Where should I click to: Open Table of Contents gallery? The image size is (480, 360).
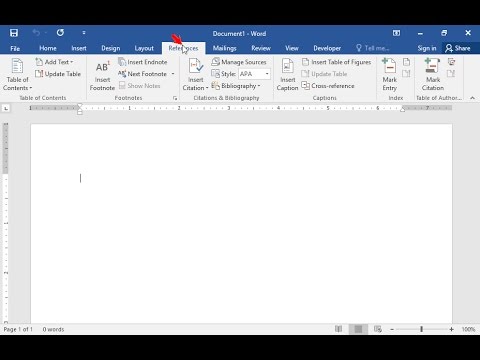coord(17,75)
